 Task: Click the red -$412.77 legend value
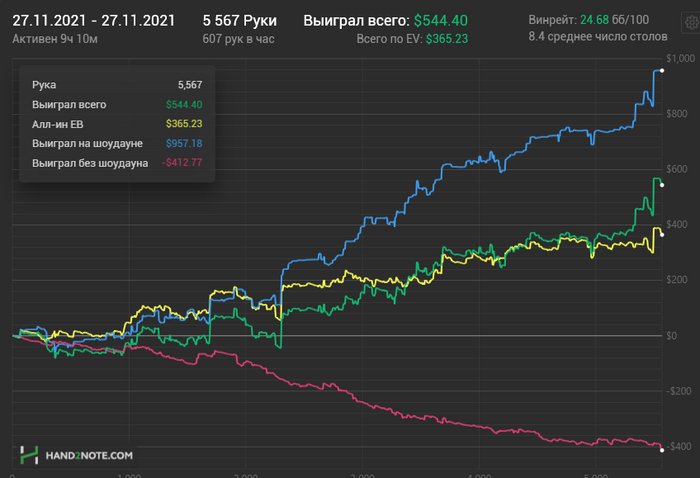pyautogui.click(x=182, y=162)
